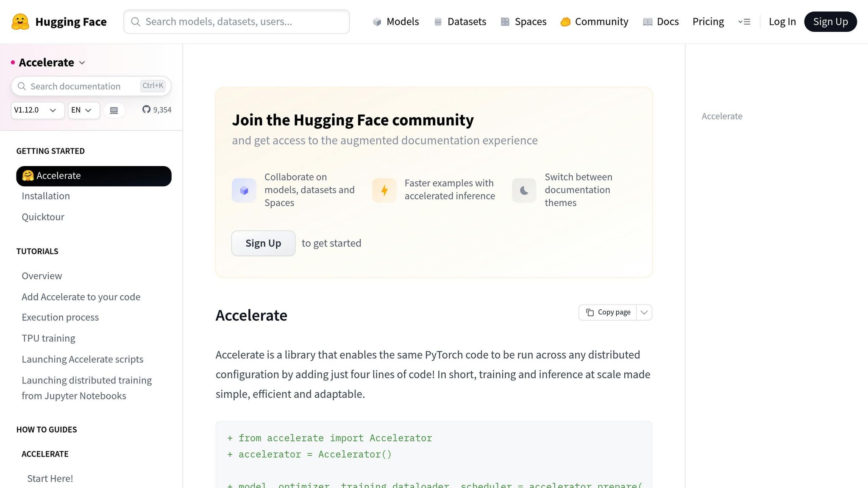Open the Quicktour sidebar link
Viewport: 868px width, 488px height.
(43, 217)
